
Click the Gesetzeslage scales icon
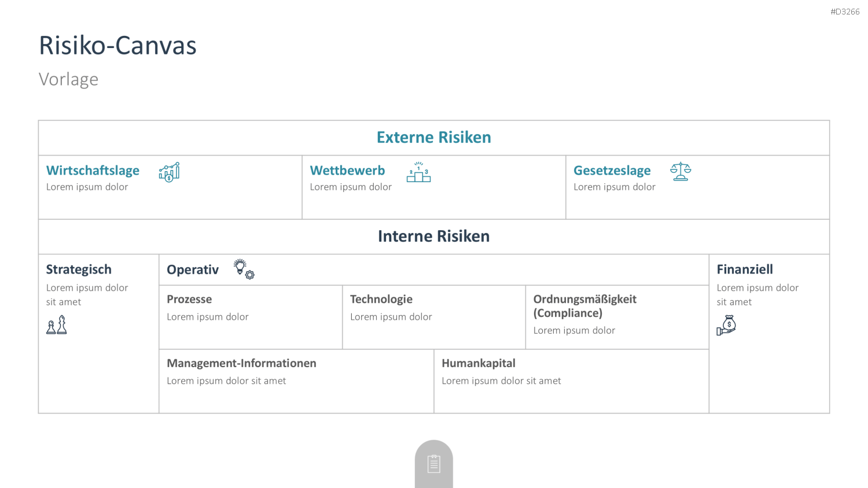tap(681, 171)
